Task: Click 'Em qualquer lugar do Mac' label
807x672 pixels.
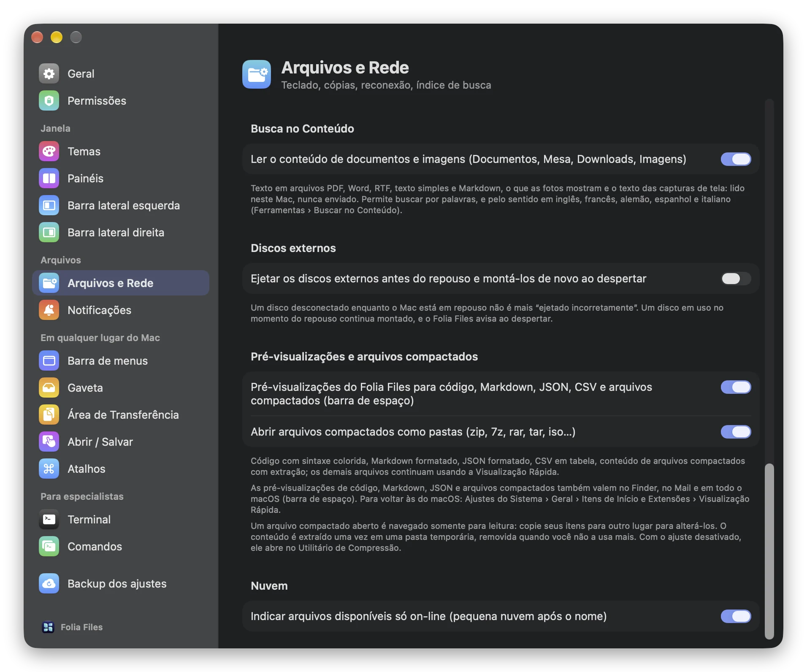Action: (x=100, y=338)
